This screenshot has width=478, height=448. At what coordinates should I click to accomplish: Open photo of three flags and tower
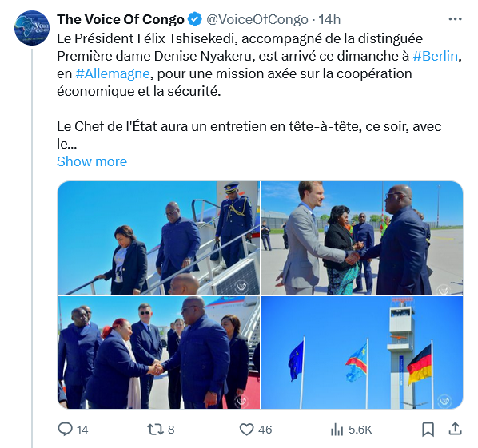(362, 353)
